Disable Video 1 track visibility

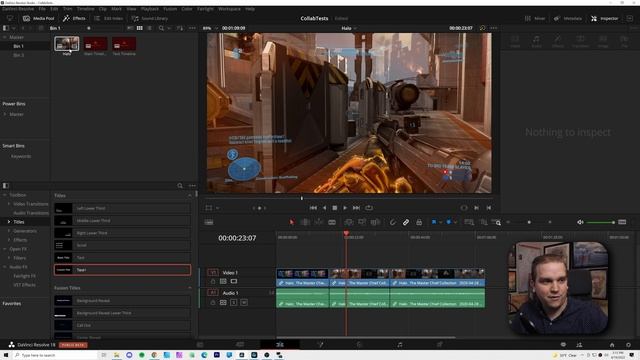click(234, 281)
